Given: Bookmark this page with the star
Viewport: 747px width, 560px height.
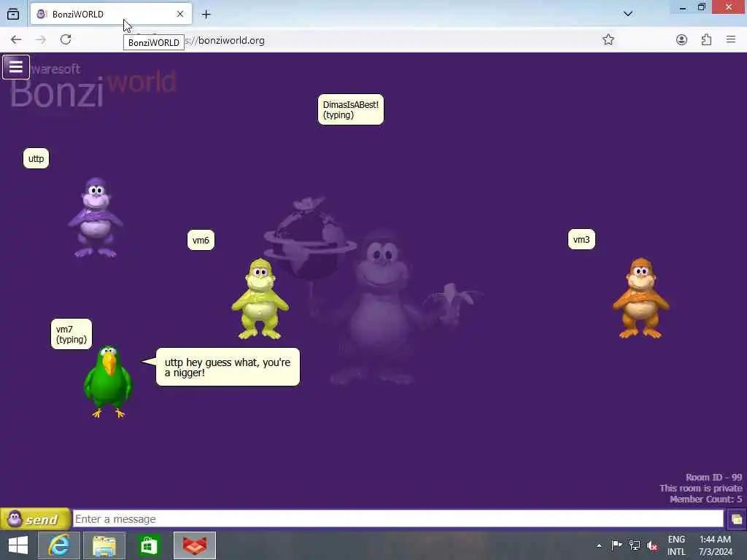Looking at the screenshot, I should coord(608,39).
